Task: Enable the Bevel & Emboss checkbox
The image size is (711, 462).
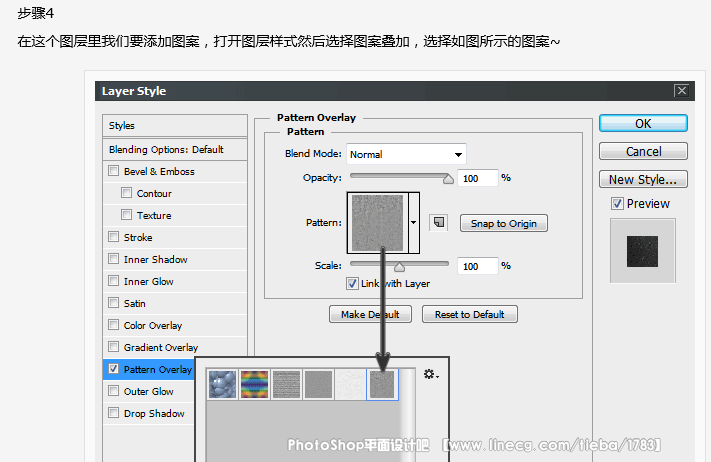Action: click(113, 172)
